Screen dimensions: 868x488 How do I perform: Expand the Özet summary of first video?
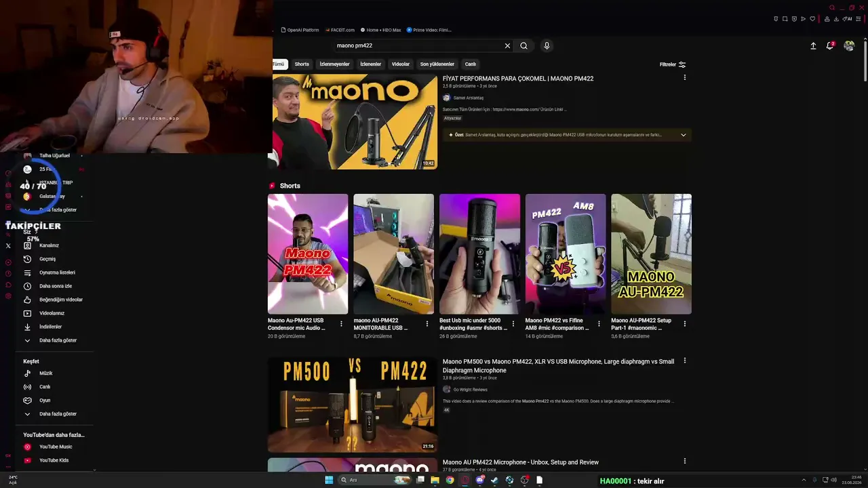(683, 135)
